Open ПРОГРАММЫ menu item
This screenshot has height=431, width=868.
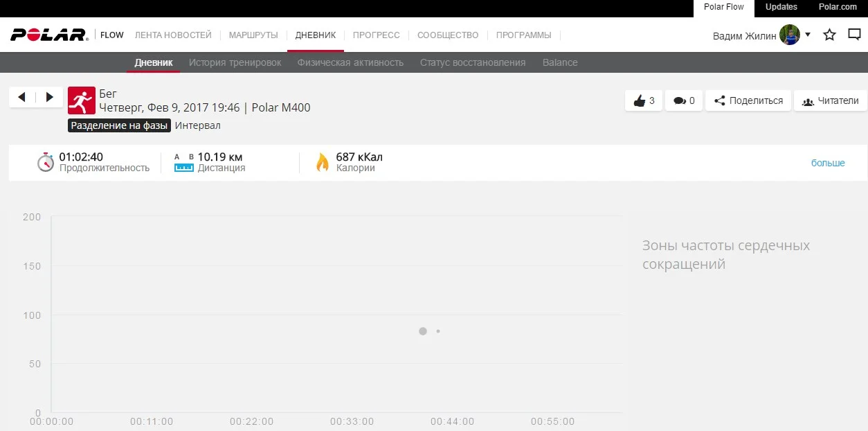pos(524,35)
